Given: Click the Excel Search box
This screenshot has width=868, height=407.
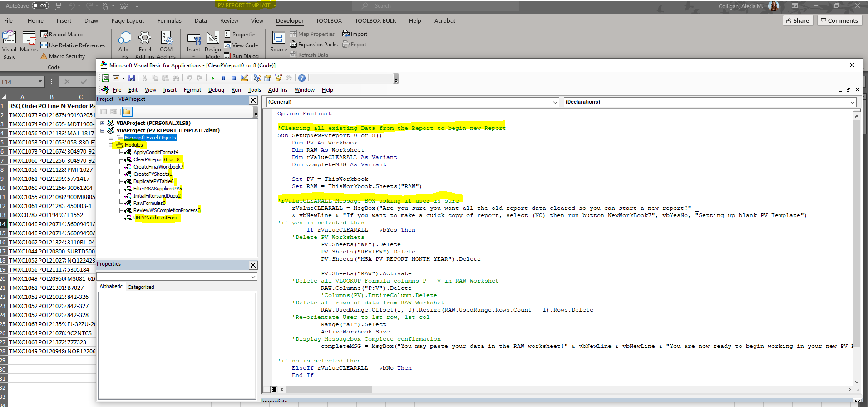Looking at the screenshot, I should point(437,6).
